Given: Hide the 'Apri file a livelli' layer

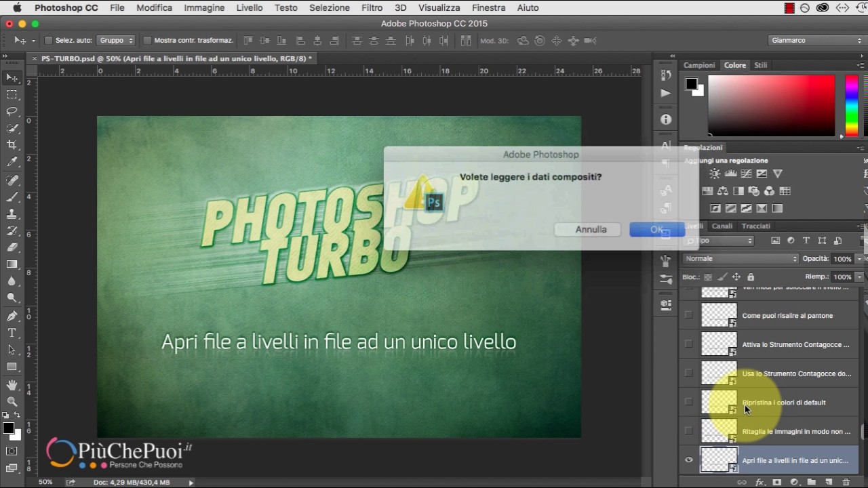Looking at the screenshot, I should (x=689, y=460).
